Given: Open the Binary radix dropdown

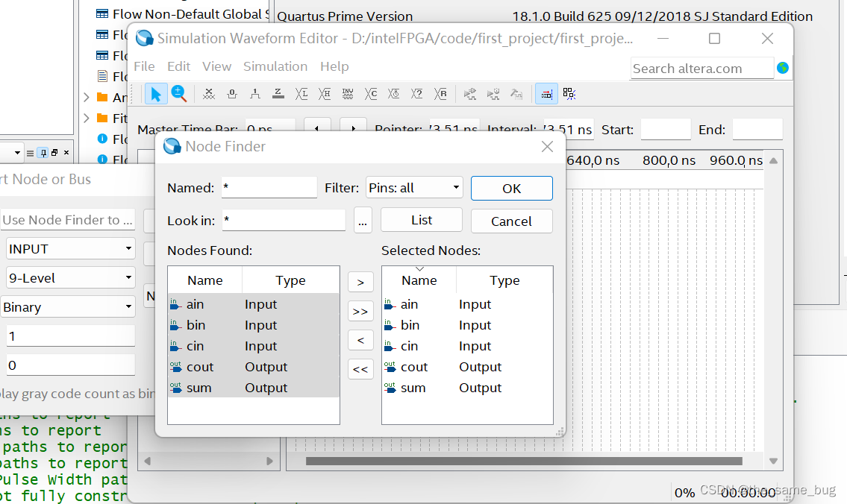Looking at the screenshot, I should [x=67, y=307].
